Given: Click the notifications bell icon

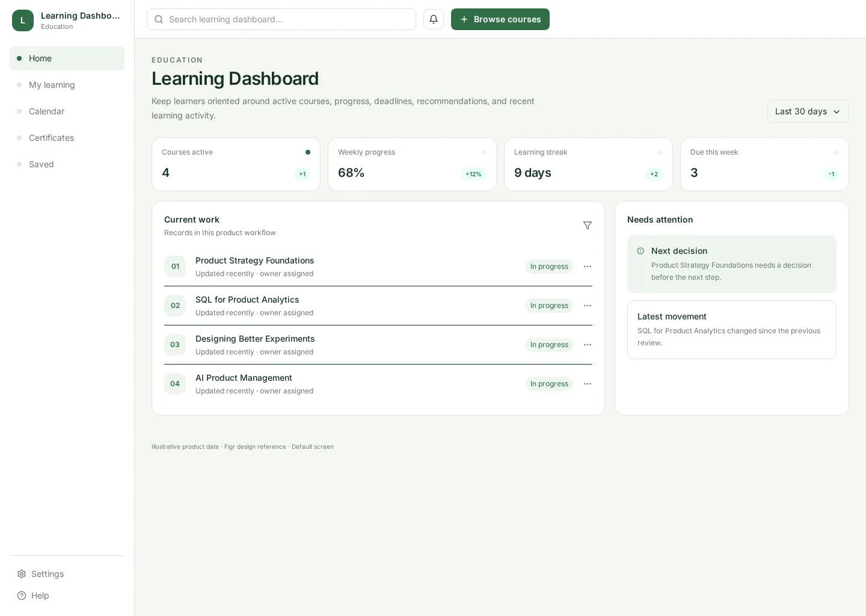Looking at the screenshot, I should click(x=434, y=19).
